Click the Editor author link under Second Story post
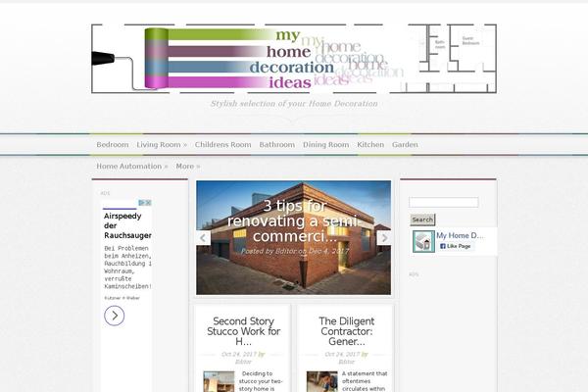 pyautogui.click(x=243, y=362)
